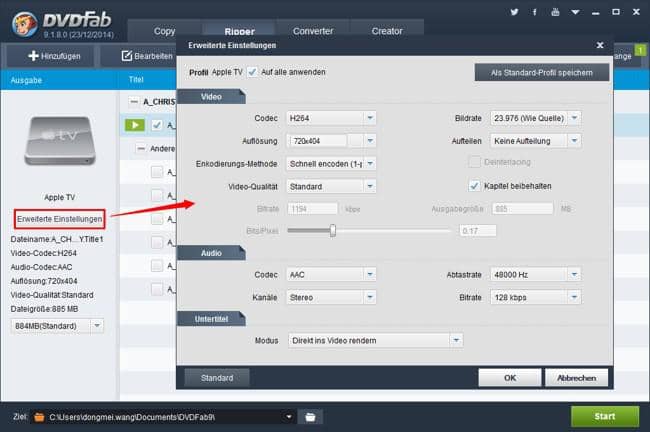Image resolution: width=650 pixels, height=432 pixels.
Task: Click the Apple TV device profile image
Action: (60, 141)
